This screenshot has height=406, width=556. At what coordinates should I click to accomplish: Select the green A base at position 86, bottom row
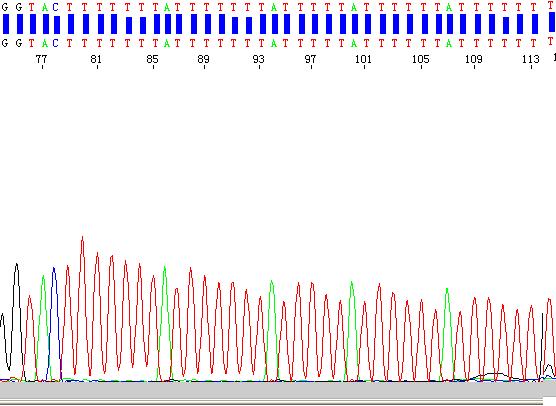pos(167,43)
